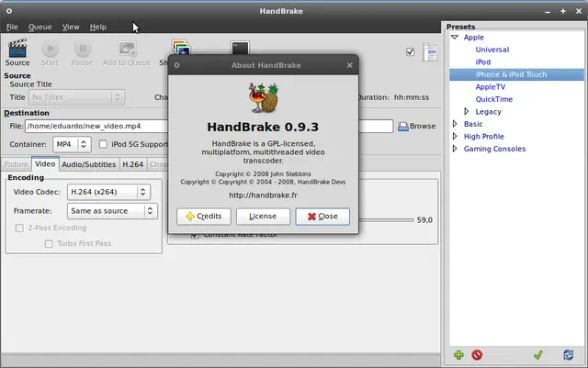Click the HandBrake 0.9.3 version heading
This screenshot has width=588, height=368.
click(263, 127)
